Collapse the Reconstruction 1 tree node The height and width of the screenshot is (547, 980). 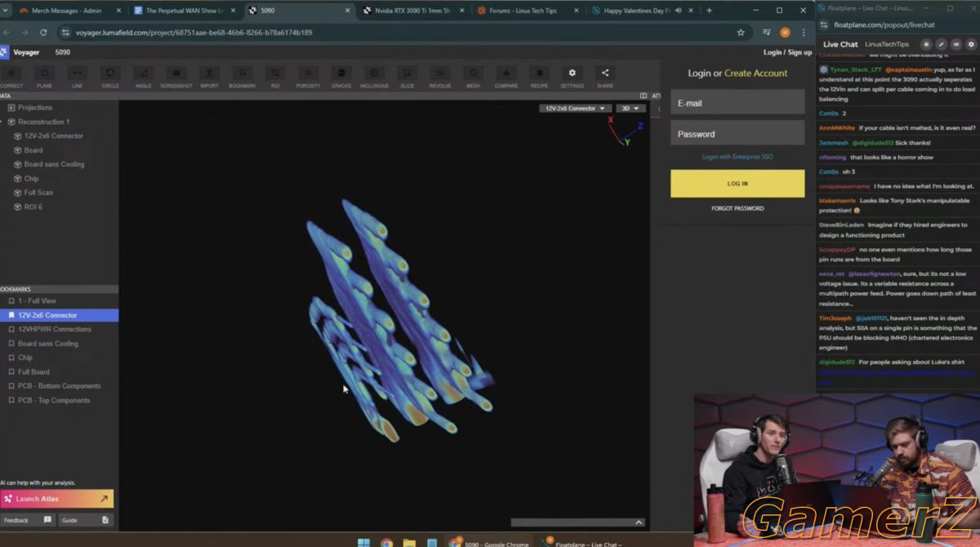point(2,122)
